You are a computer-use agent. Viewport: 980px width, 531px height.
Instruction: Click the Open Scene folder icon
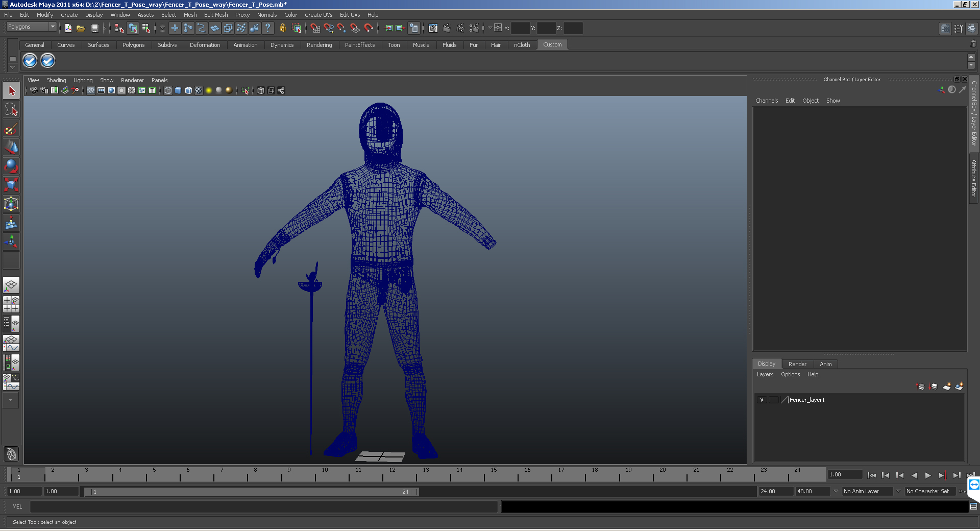point(81,28)
